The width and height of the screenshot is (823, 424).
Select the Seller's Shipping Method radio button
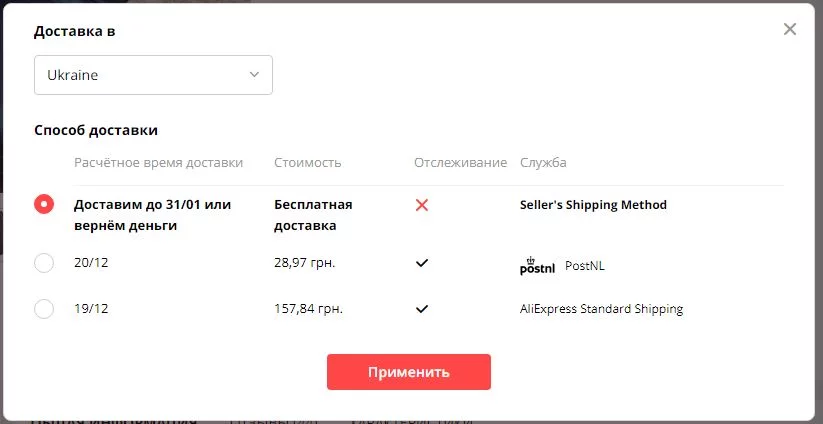(x=44, y=204)
